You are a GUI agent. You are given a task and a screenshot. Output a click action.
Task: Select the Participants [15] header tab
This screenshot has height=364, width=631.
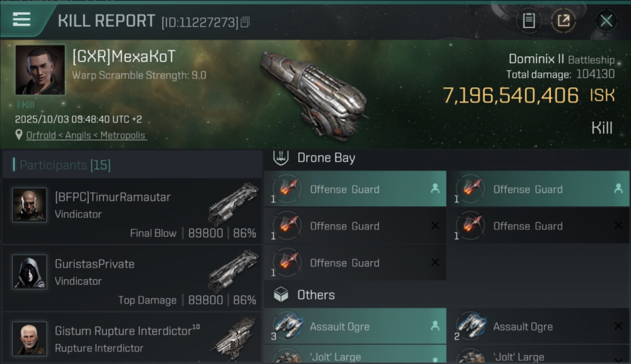tap(65, 165)
